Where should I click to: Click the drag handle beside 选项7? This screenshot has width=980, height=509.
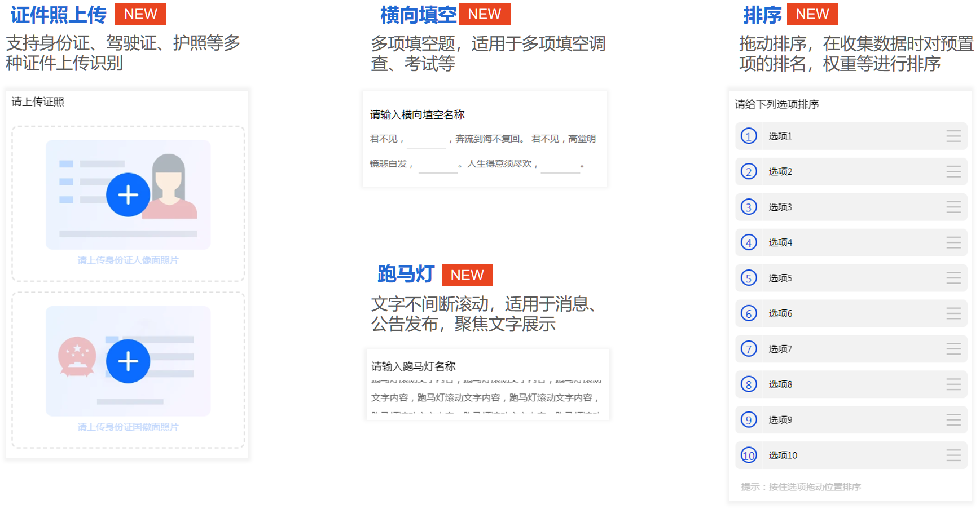(x=953, y=349)
